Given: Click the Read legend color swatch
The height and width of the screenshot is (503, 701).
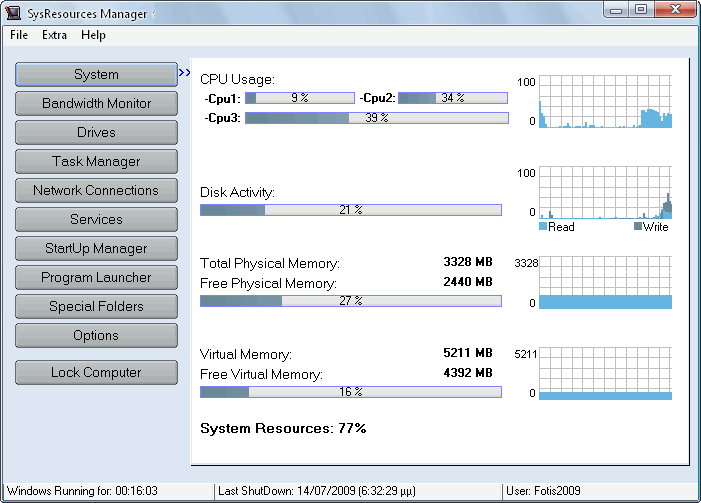Looking at the screenshot, I should click(x=543, y=226).
